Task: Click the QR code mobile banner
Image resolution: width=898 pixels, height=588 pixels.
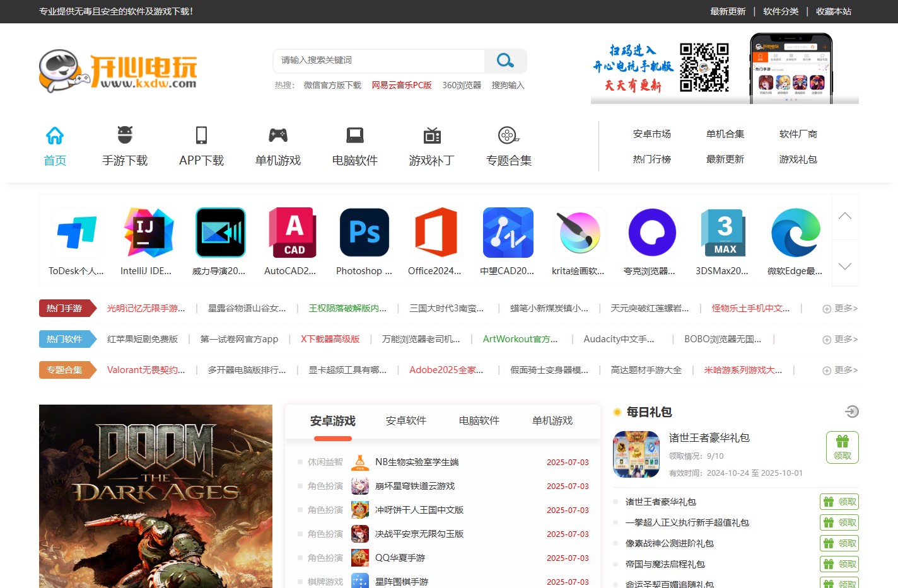Action: (x=725, y=68)
